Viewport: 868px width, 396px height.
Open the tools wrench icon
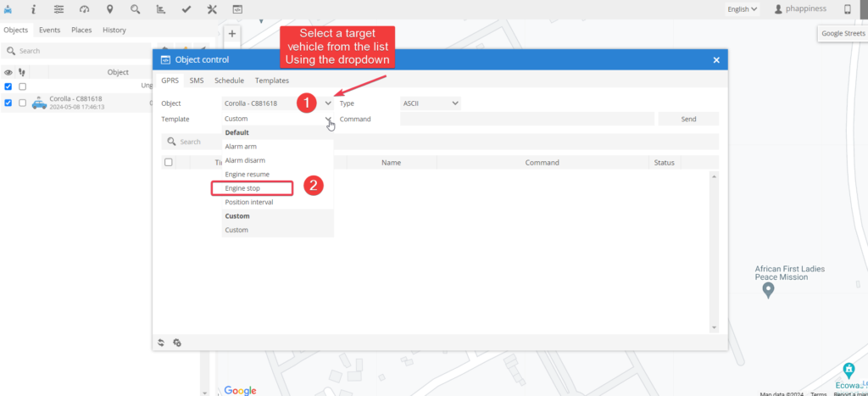212,9
